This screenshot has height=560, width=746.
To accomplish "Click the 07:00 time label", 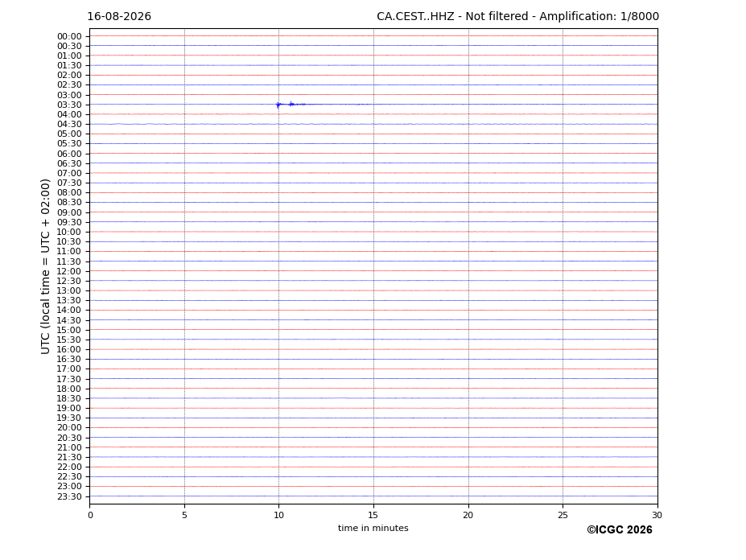I will (69, 173).
